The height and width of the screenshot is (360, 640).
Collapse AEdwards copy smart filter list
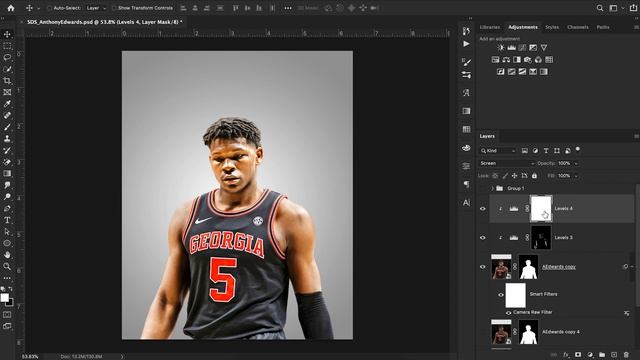[632, 267]
